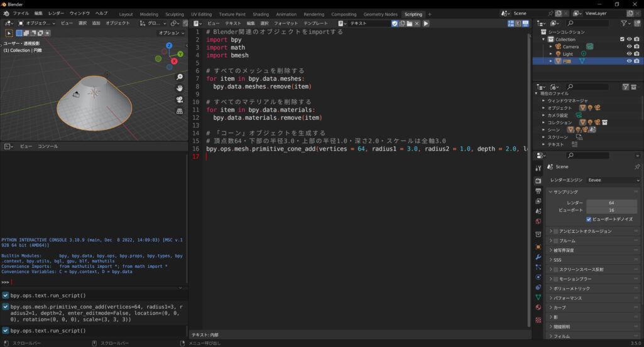Open the viewport options dropdown

172,33
